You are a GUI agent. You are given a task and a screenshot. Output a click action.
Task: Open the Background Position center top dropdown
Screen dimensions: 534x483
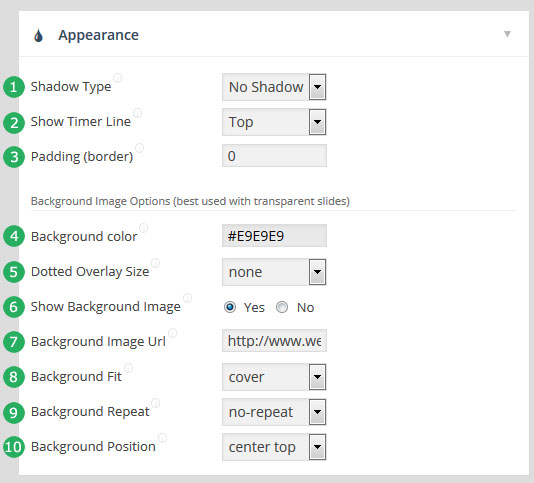tap(274, 447)
